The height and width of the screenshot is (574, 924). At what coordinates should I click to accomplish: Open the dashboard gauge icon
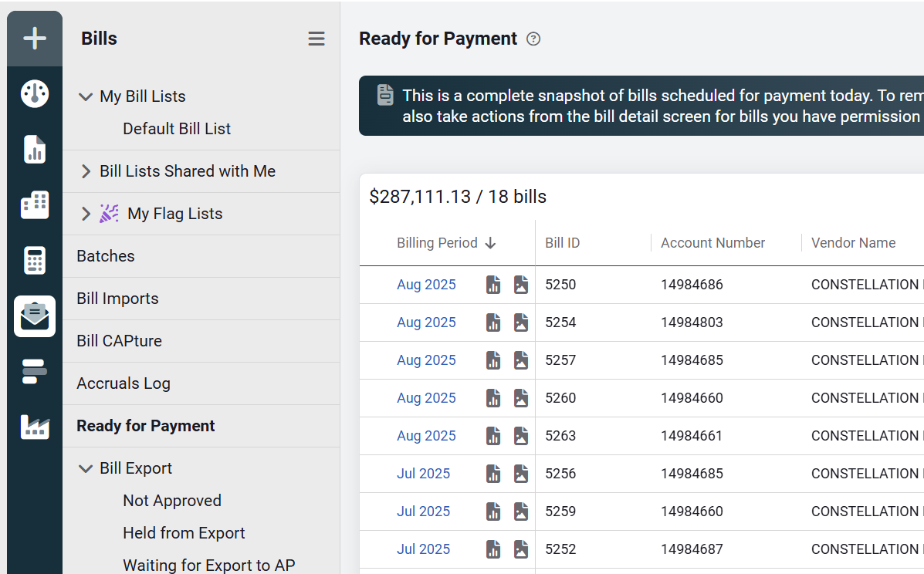click(x=35, y=93)
